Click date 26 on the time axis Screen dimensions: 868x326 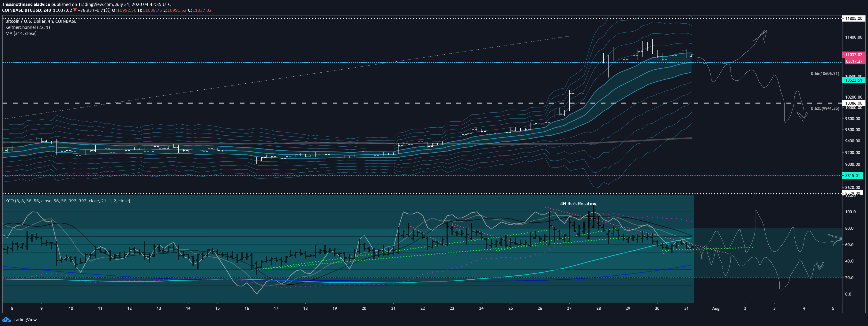[x=540, y=308]
